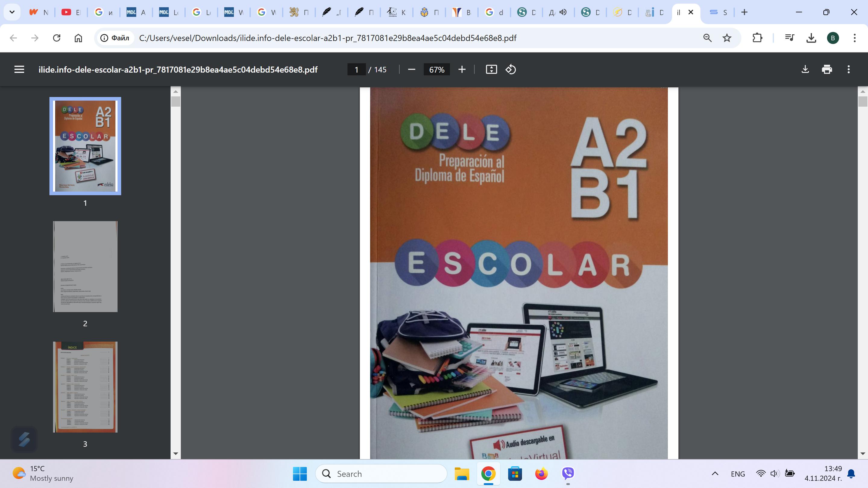This screenshot has height=488, width=868.
Task: Click thumbnail panel scroll up arrow
Action: click(175, 91)
